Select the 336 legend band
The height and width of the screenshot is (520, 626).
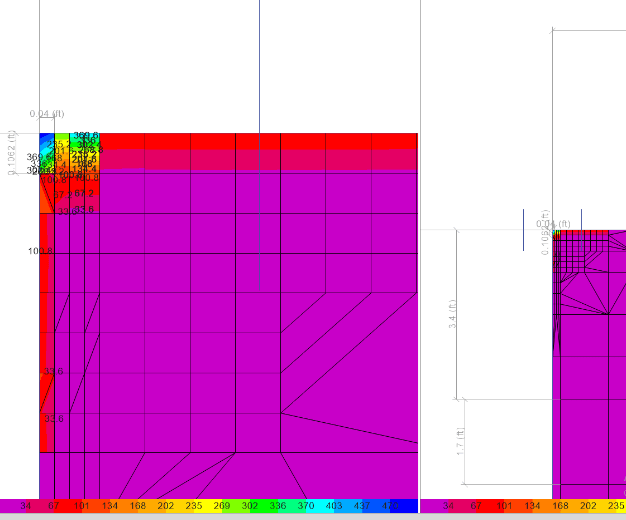pos(277,506)
